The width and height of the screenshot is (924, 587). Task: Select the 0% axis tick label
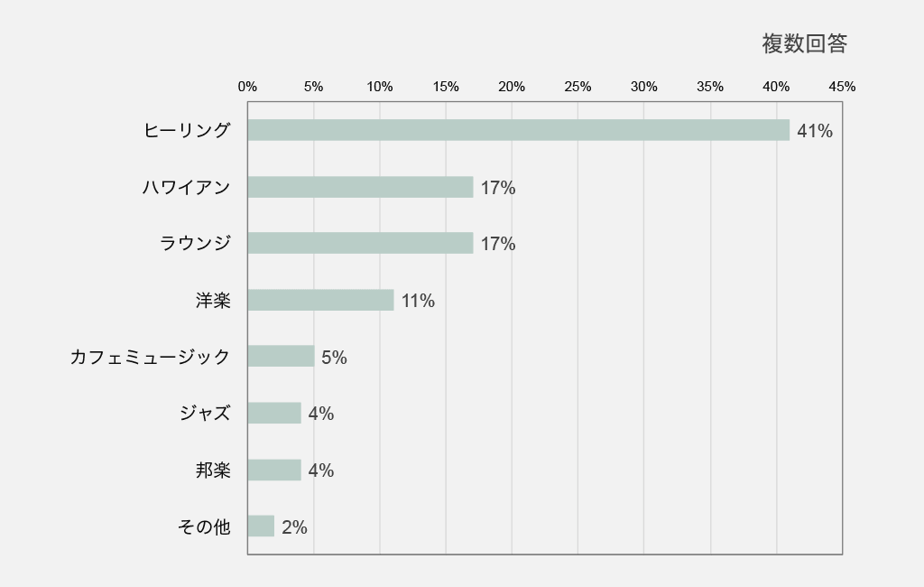(x=247, y=87)
